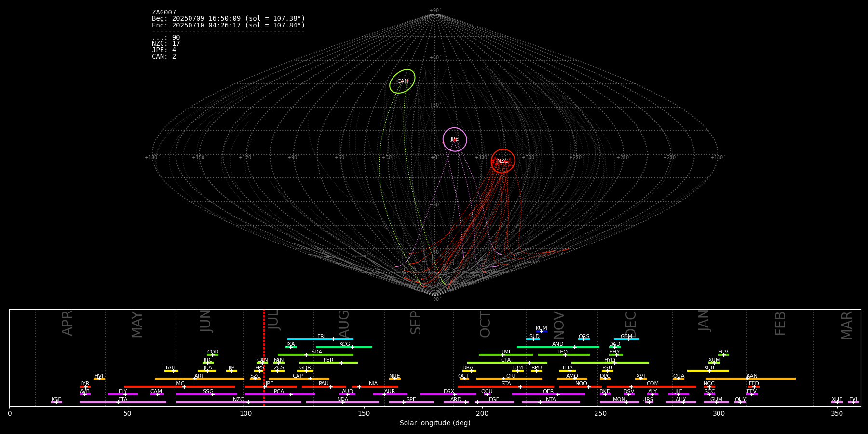Screen dimensions: 868x434
Task: Click the KCG shower bar in timeline
Action: (x=344, y=347)
